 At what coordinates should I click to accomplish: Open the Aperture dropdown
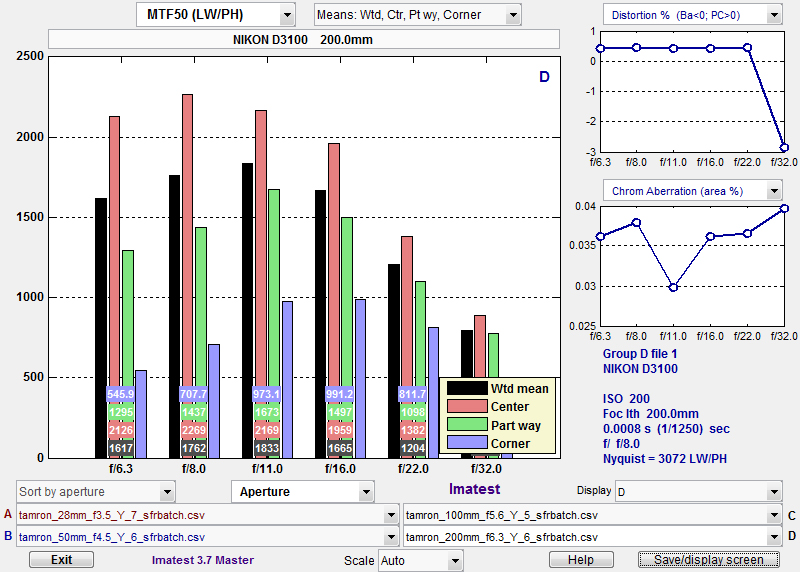[303, 492]
